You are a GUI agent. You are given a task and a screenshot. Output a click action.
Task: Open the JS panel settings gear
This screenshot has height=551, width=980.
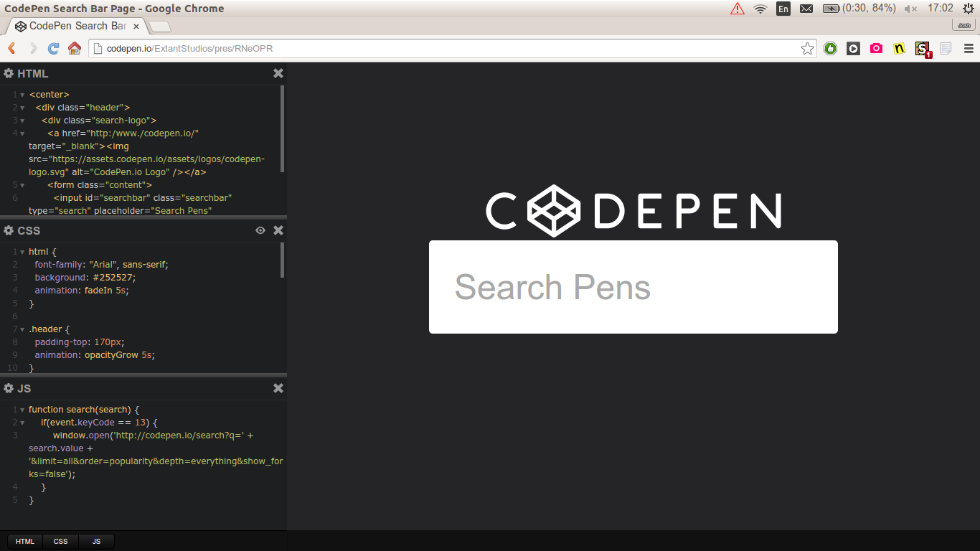tap(8, 388)
